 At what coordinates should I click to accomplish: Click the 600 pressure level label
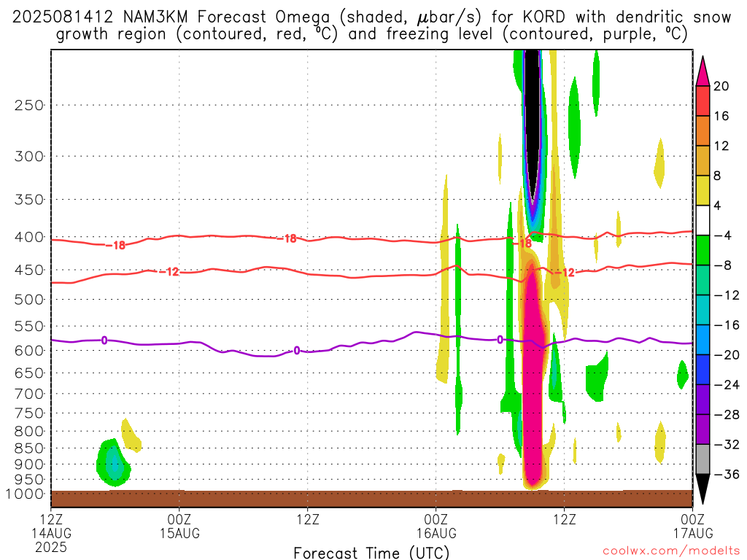(29, 351)
